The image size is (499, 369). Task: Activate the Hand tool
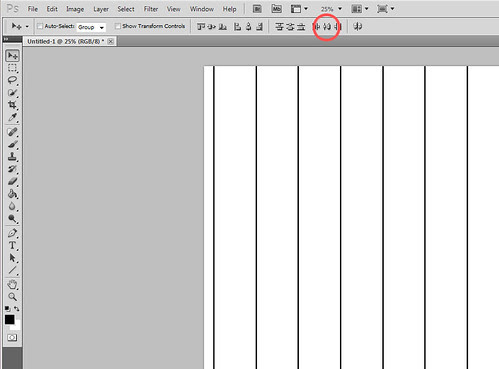click(x=12, y=284)
